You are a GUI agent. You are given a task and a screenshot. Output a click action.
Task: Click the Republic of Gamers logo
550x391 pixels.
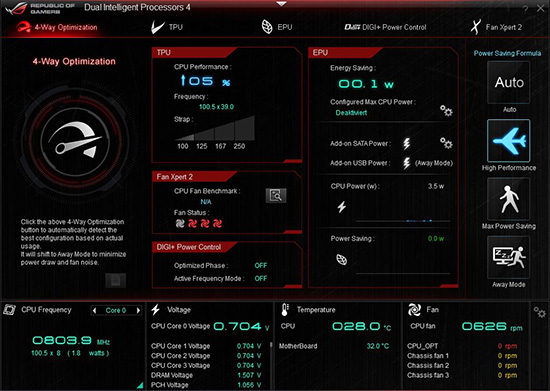(40, 8)
